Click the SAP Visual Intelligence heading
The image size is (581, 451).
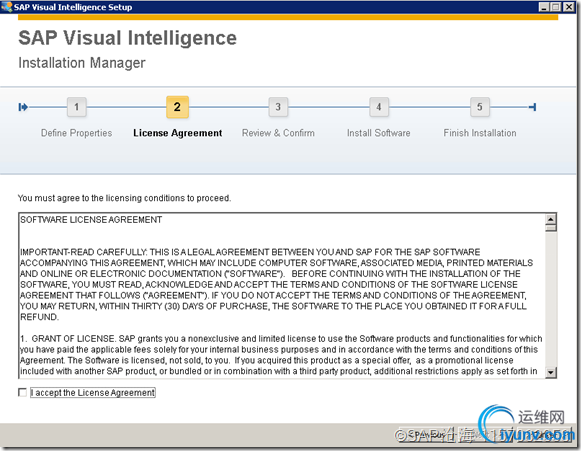coord(127,38)
